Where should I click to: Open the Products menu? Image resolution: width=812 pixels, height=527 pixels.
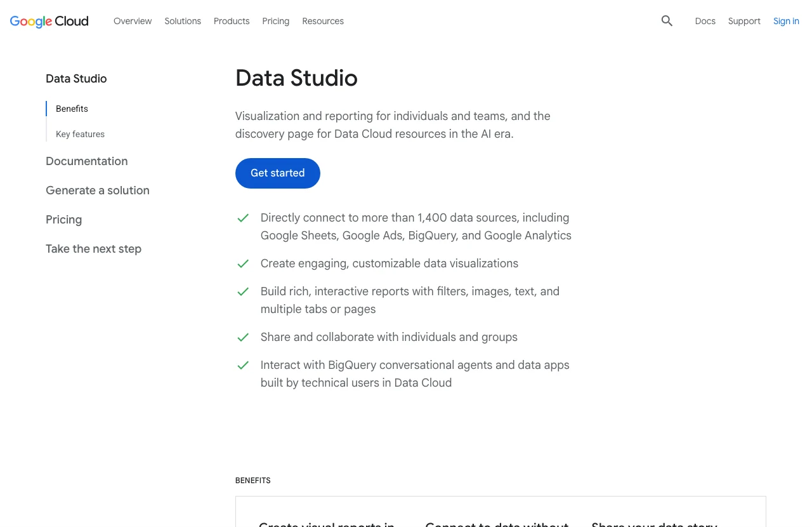click(x=232, y=21)
